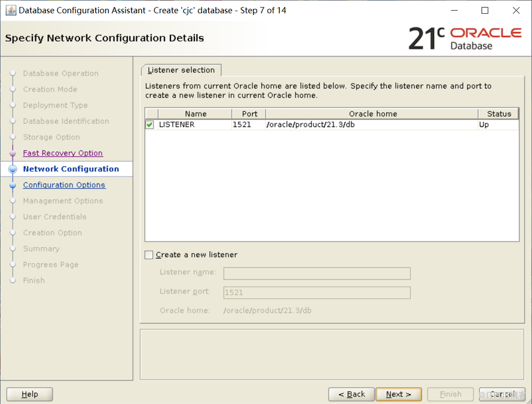Screen dimensions: 532x404
Task: Click the Oracle home column header
Action: [x=372, y=114]
